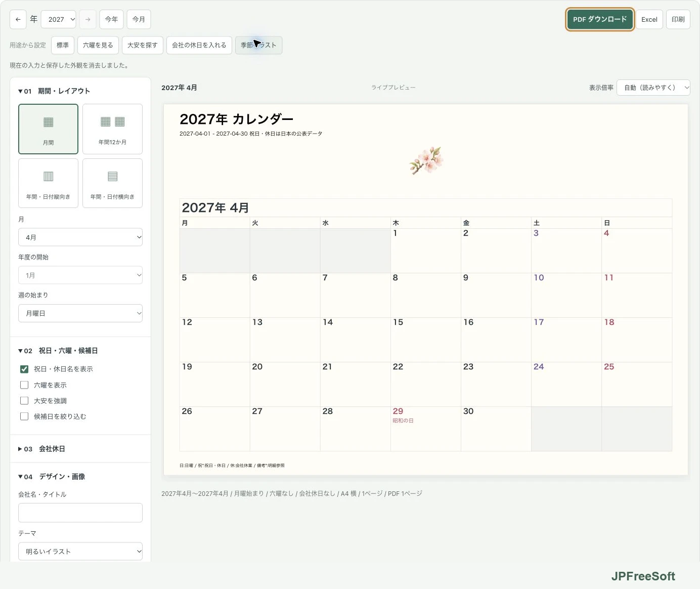Select the 大安を探す preset
This screenshot has width=700, height=589.
coord(143,45)
